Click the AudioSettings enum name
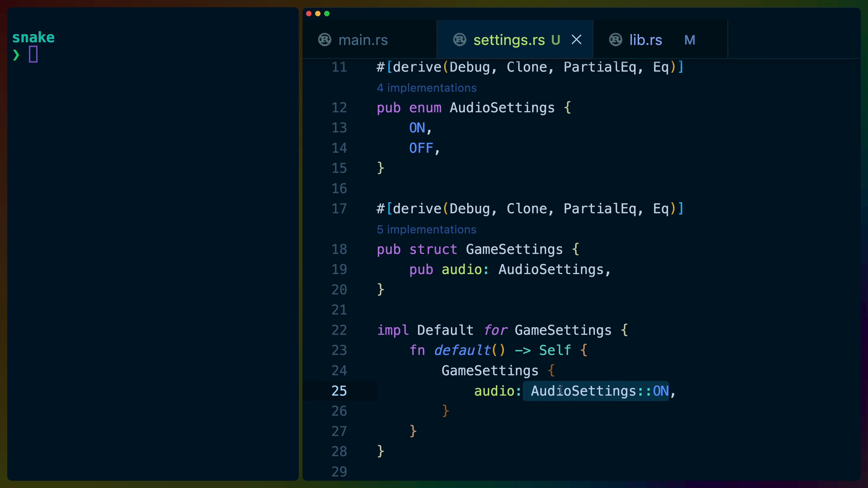 click(502, 108)
